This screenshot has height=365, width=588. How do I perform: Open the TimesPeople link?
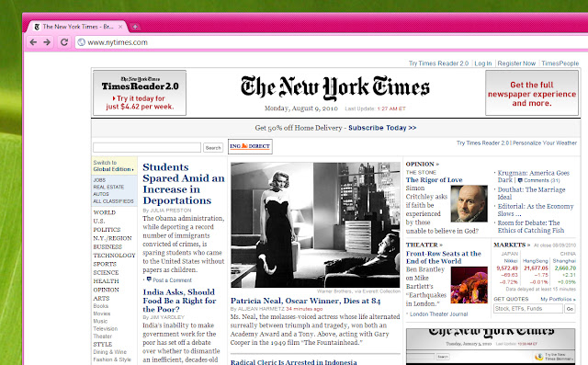point(560,63)
